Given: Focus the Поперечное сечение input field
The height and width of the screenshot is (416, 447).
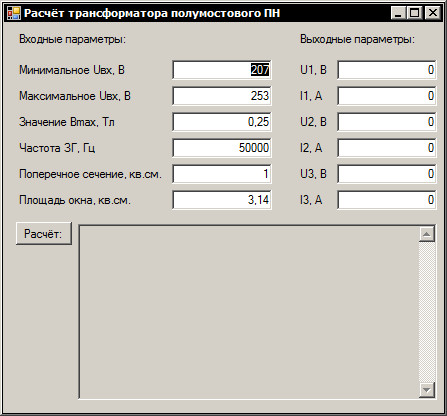Looking at the screenshot, I should [222, 174].
